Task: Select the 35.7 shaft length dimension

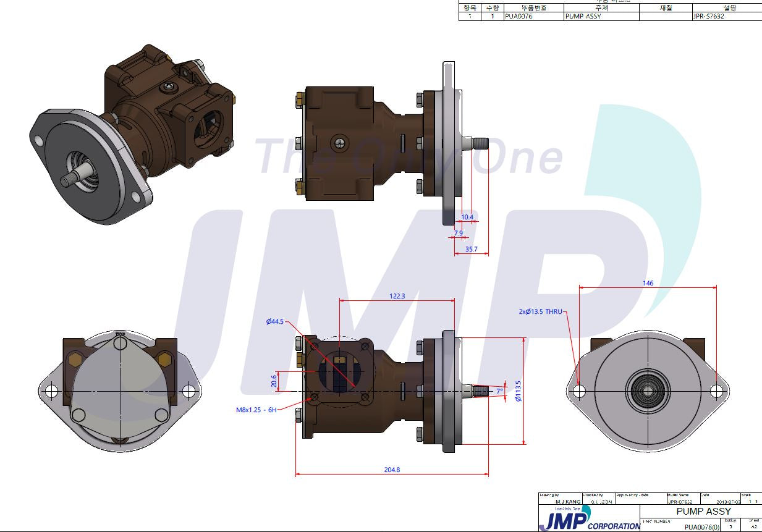Action: tap(471, 249)
